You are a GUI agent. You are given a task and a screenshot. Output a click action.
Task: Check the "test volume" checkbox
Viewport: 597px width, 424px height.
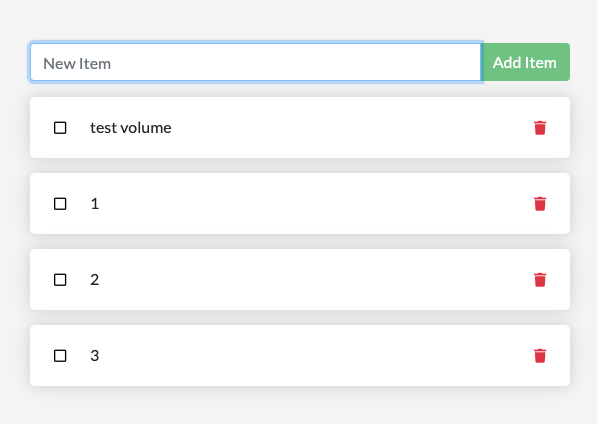(60, 128)
